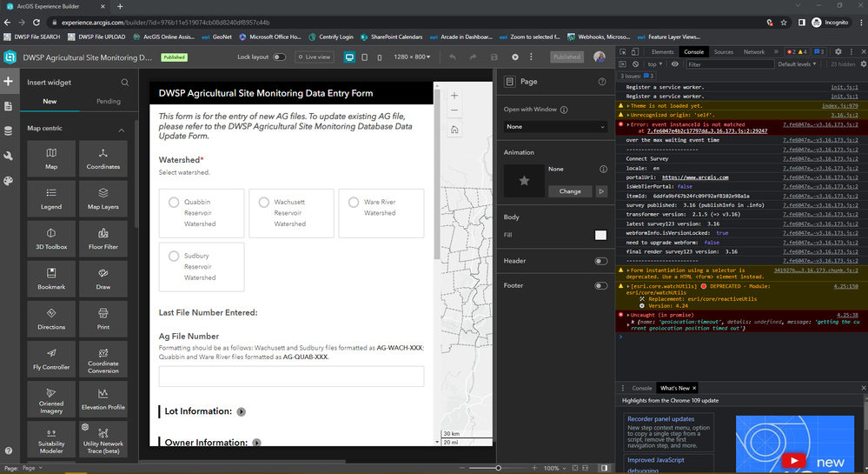Zoom in on the map
868x474 pixels.
[x=454, y=96]
